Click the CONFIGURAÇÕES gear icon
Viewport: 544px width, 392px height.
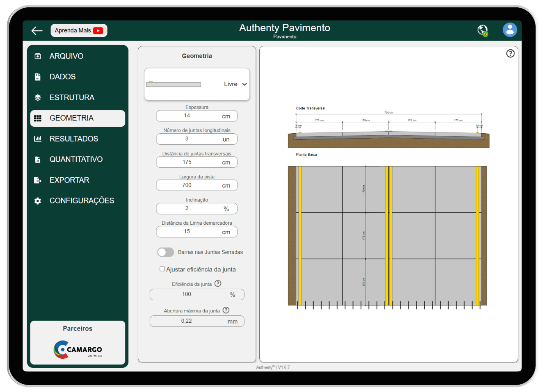tap(38, 201)
